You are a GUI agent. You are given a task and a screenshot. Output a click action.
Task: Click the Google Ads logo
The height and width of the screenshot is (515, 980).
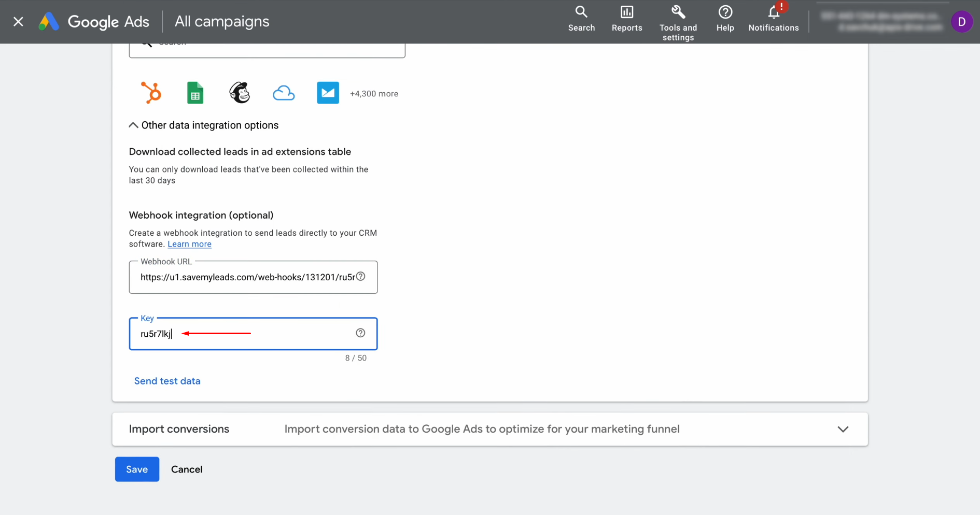(x=94, y=22)
